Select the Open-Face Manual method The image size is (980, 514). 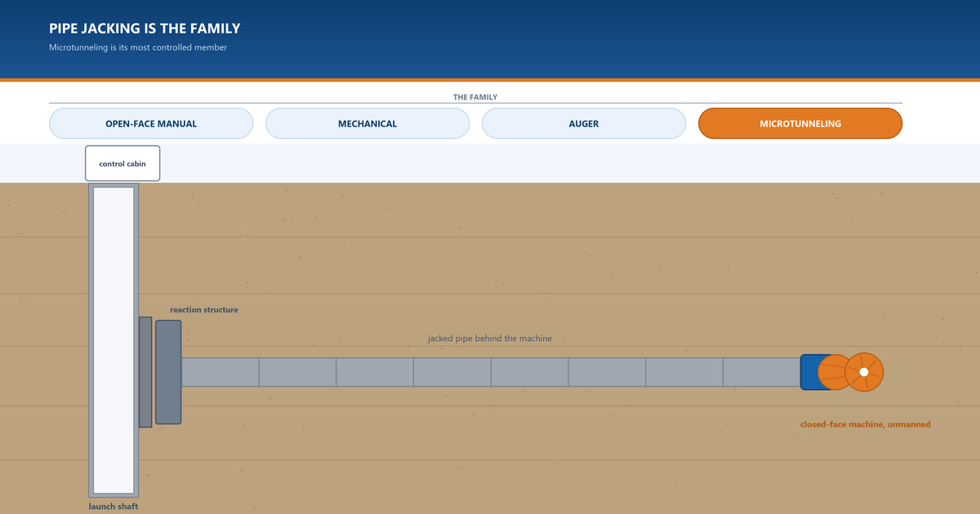pos(151,124)
